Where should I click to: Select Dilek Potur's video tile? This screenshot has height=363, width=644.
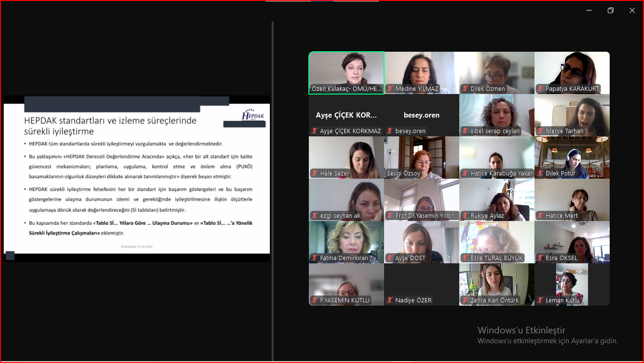[572, 155]
